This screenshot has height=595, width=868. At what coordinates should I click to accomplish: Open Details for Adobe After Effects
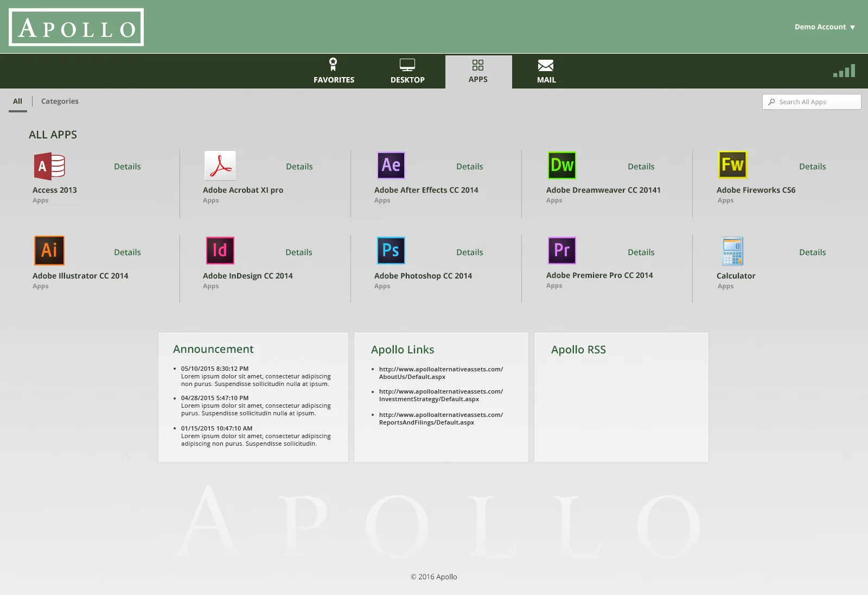[470, 167]
